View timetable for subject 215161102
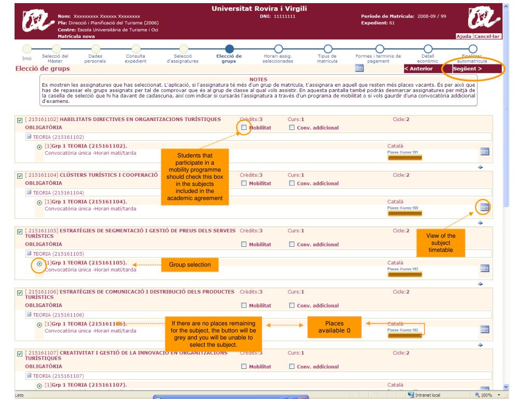The image size is (532, 399). click(x=485, y=152)
